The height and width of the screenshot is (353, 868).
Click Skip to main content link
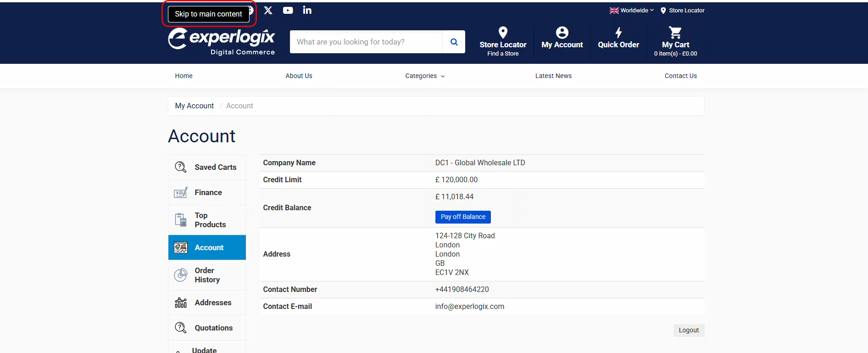[x=208, y=14]
